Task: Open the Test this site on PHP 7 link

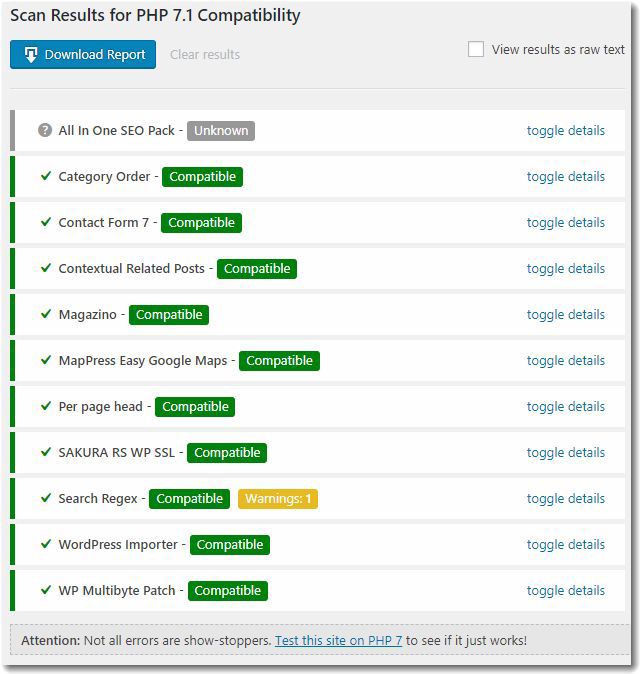Action: coord(338,640)
